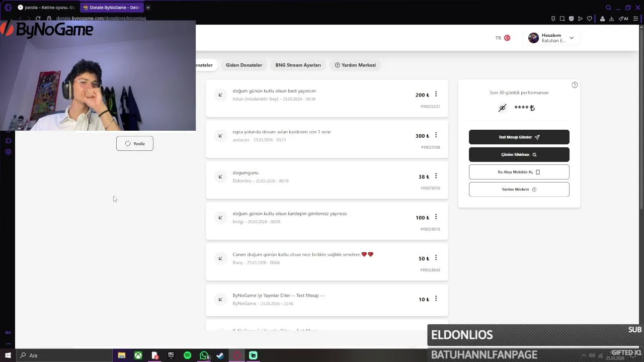Open File Explorer from taskbar
The image size is (644, 362).
click(x=122, y=355)
